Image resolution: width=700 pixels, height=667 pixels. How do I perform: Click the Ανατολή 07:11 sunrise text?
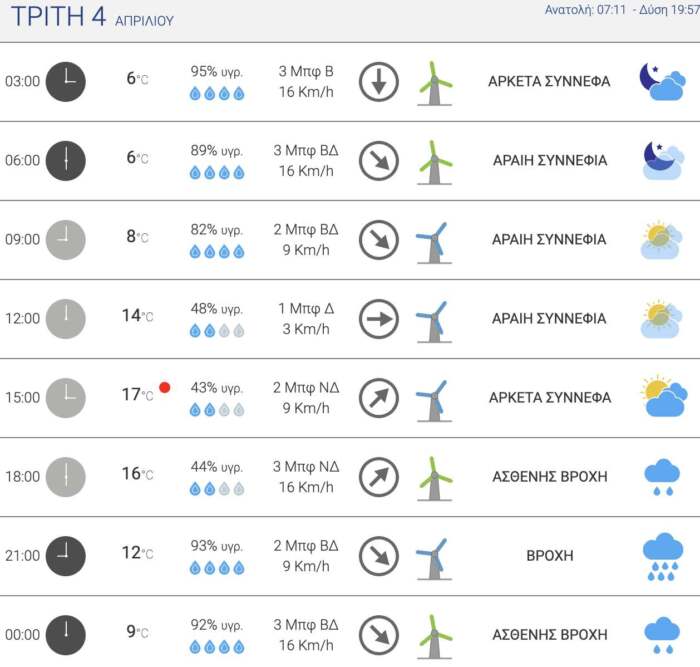(585, 9)
